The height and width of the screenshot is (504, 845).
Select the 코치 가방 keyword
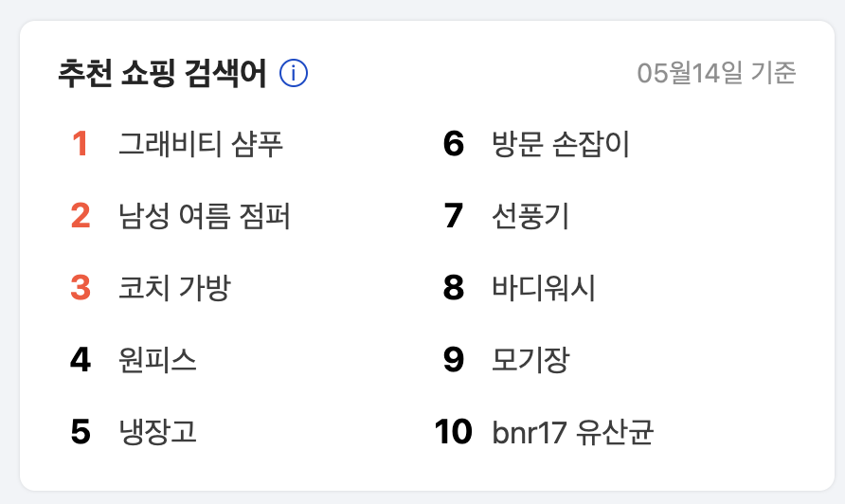click(174, 288)
